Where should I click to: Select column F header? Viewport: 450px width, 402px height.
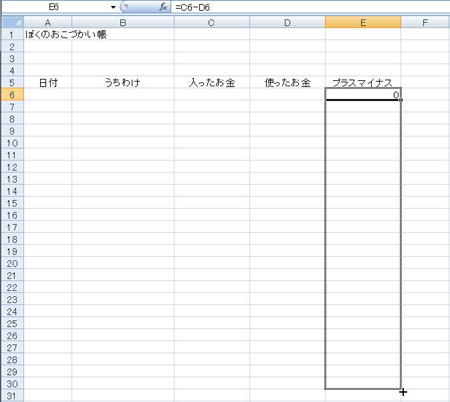point(425,22)
